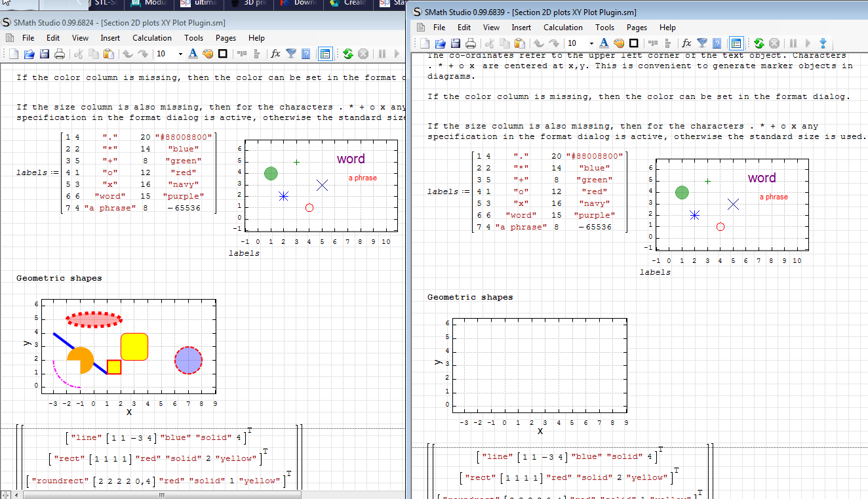The image size is (868, 499).
Task: Click Save icon in right SMath window
Action: (456, 43)
